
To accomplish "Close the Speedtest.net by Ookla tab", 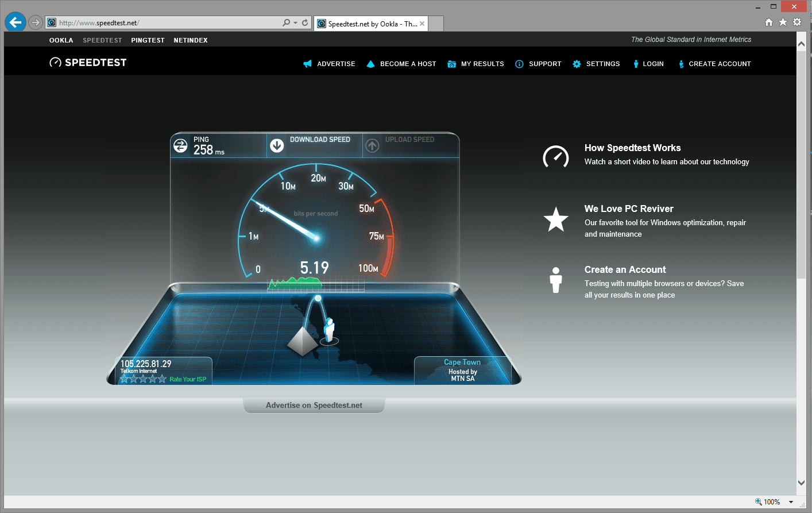I will (x=422, y=24).
